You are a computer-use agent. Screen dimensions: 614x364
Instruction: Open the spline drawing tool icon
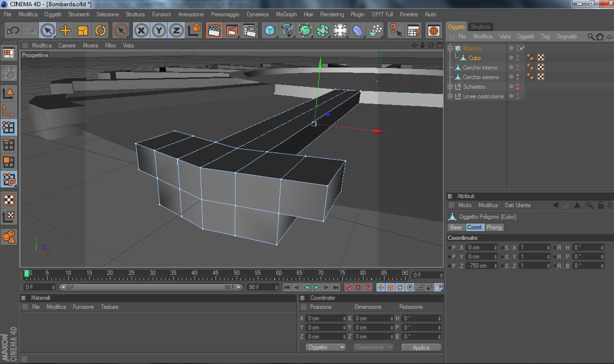tap(288, 31)
